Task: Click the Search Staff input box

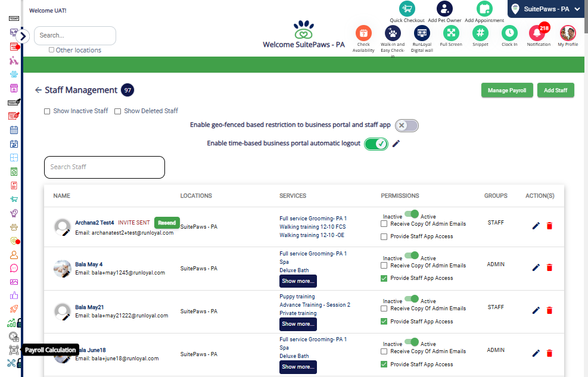Action: pyautogui.click(x=104, y=167)
